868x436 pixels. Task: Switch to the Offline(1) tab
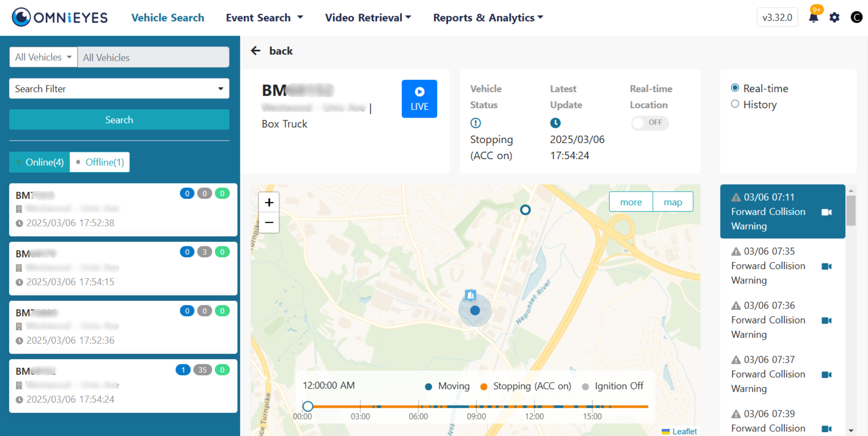pyautogui.click(x=100, y=162)
